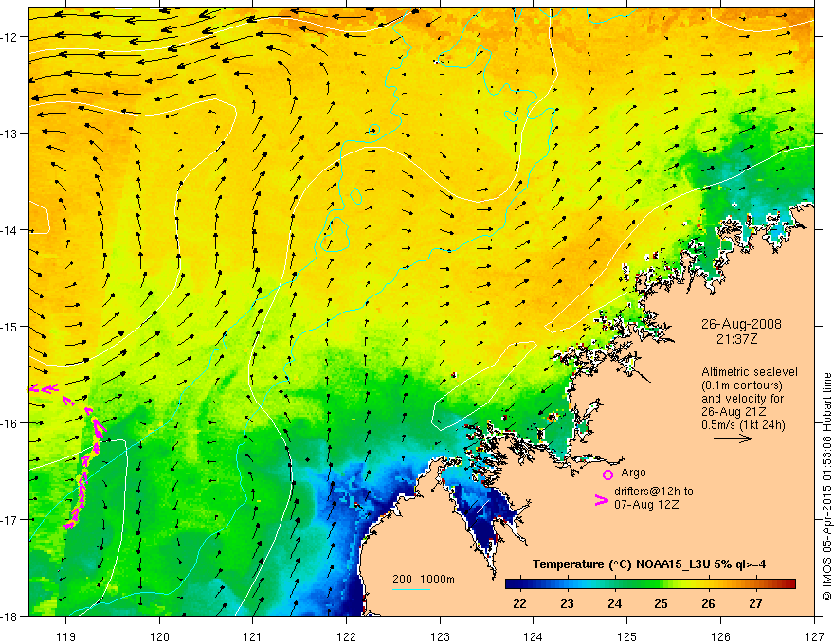Click the '200 1000m' depth contour label
Screen dimensions: 834x644
point(424,580)
